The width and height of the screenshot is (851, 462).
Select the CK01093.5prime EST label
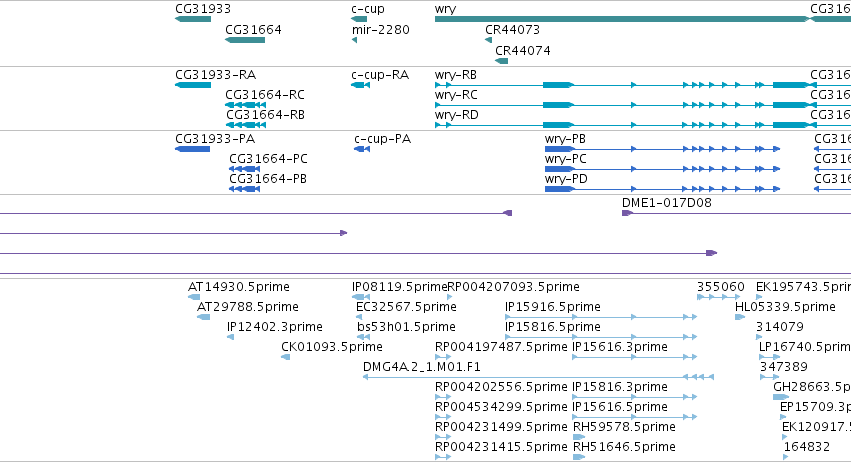coord(332,347)
